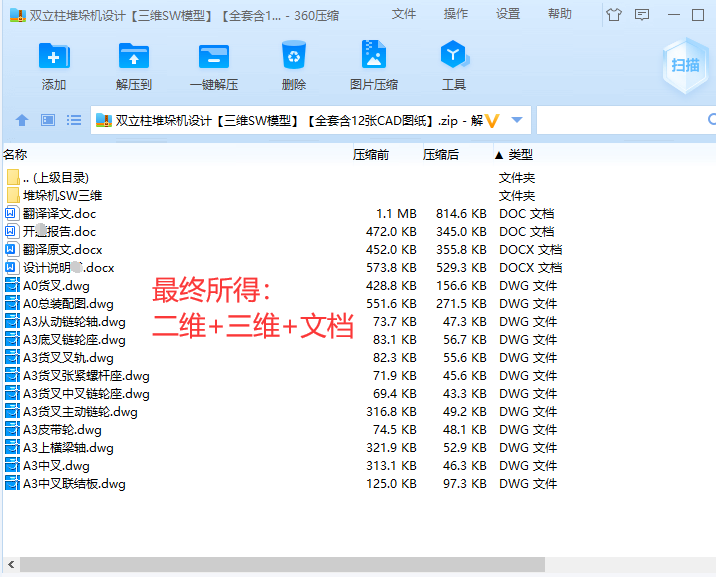Click the A3中叉.dwg file icon

[x=12, y=466]
